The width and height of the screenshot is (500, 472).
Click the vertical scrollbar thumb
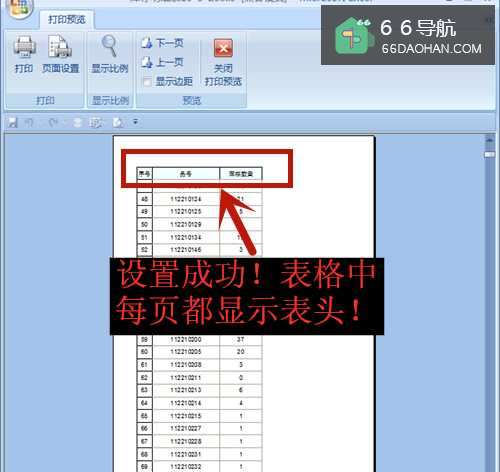pyautogui.click(x=489, y=154)
